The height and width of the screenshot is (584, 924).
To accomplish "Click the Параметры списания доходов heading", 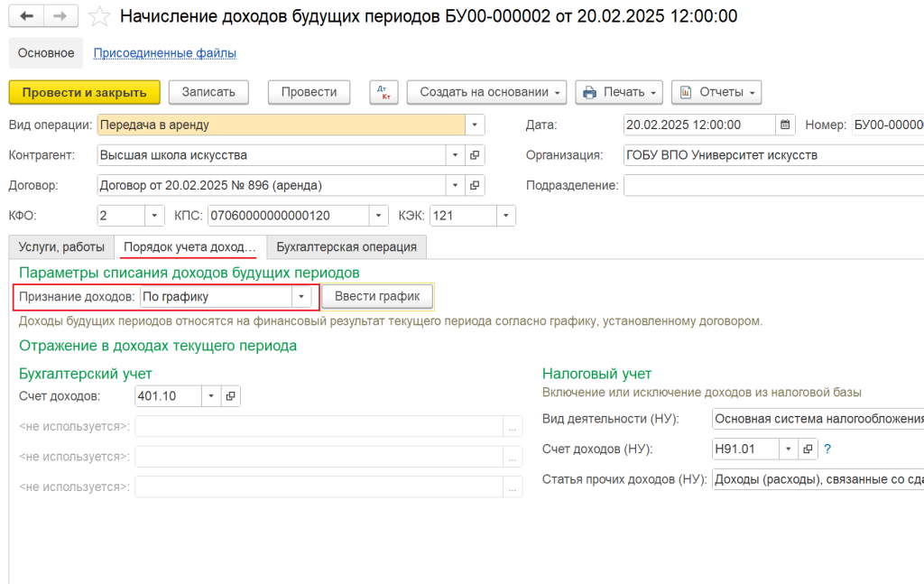I will tap(189, 273).
